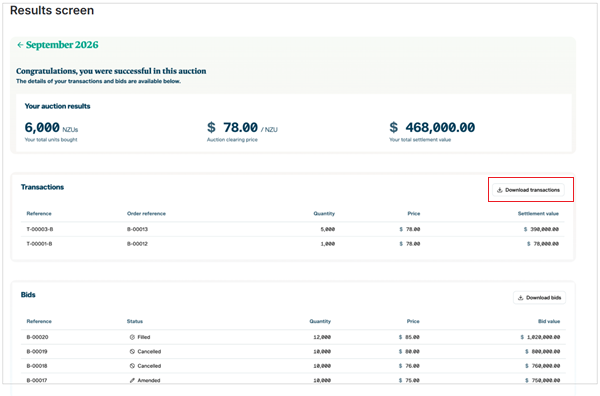Click bid reference B-00020
The height and width of the screenshot is (396, 600).
38,337
